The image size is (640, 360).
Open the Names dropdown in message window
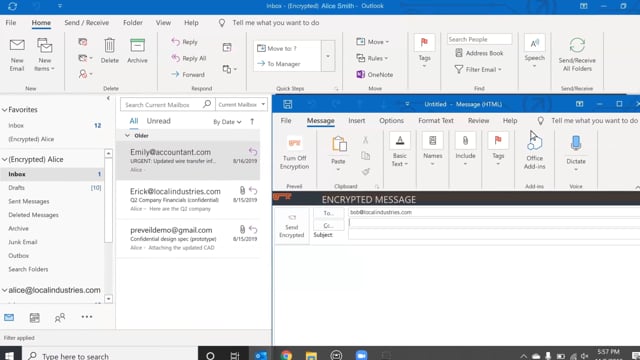click(432, 150)
